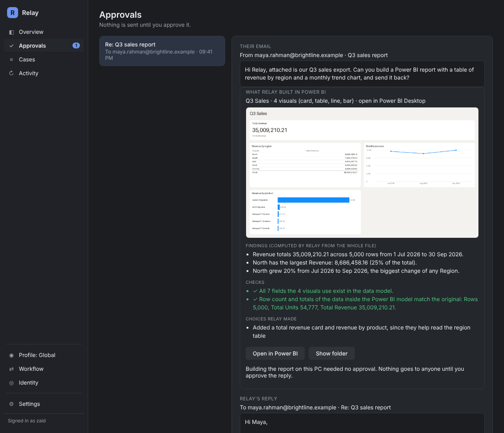Click the 'CHECKS' section label

pos(255,282)
